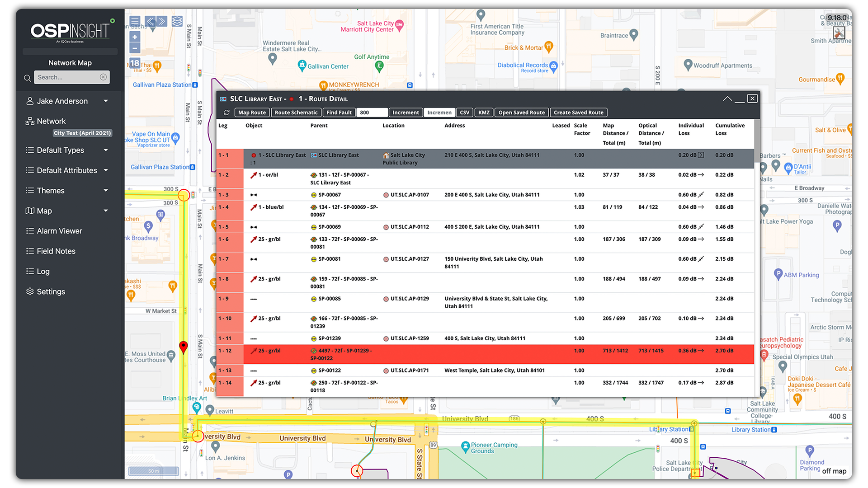Open the Alarm Viewer

point(54,231)
